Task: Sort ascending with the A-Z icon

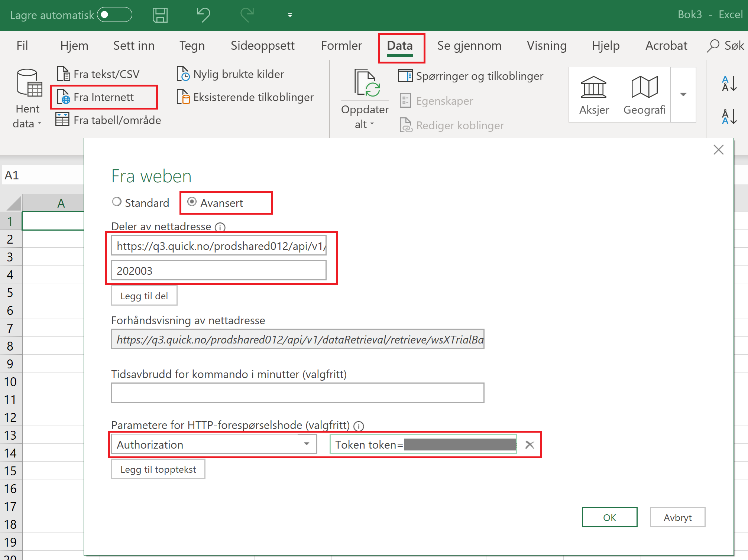Action: coord(729,84)
